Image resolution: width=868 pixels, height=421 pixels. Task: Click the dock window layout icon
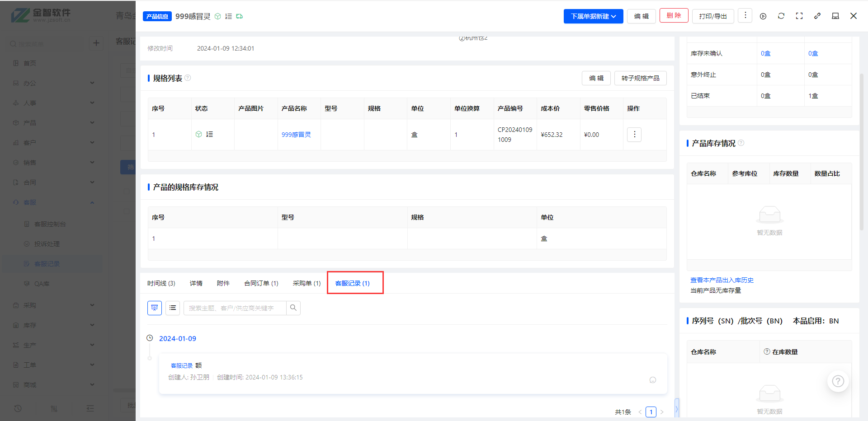click(835, 16)
